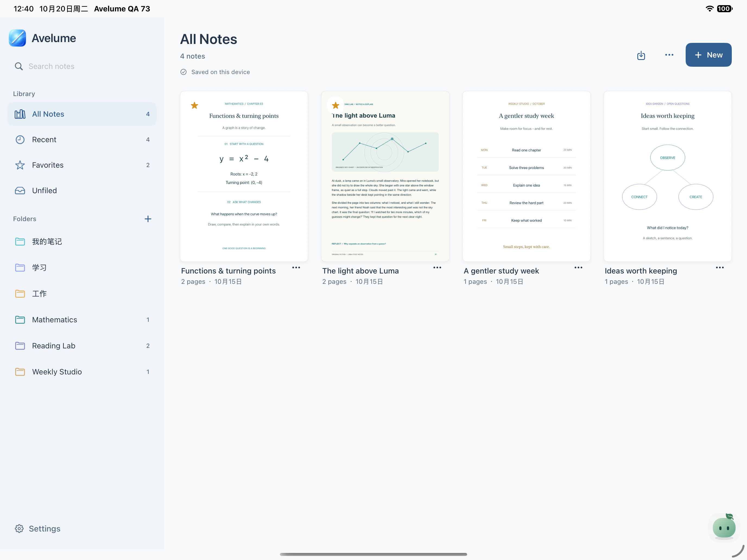Open Settings in the sidebar
This screenshot has width=747, height=560.
coord(37,529)
